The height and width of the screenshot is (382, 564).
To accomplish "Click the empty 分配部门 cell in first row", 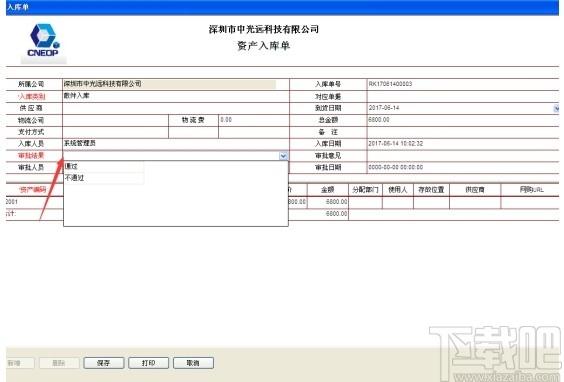I will coord(365,202).
